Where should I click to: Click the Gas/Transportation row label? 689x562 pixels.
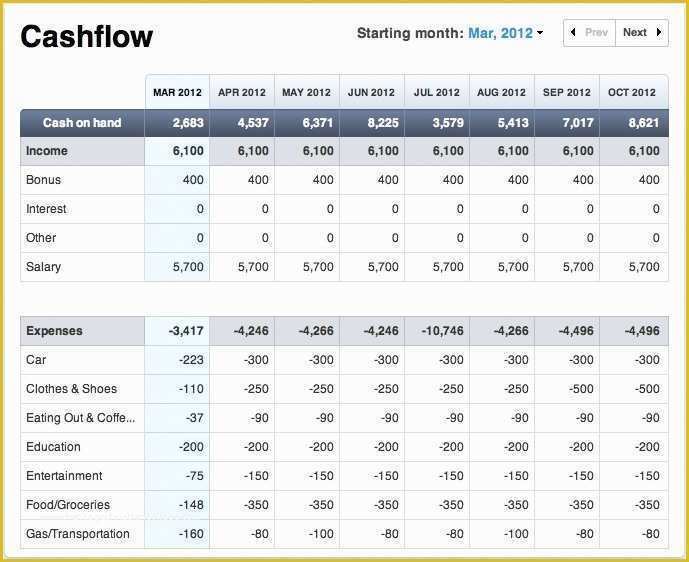pos(78,534)
